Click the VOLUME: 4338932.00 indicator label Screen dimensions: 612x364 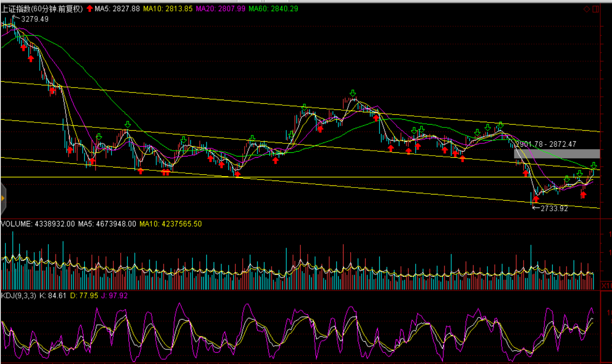click(38, 224)
